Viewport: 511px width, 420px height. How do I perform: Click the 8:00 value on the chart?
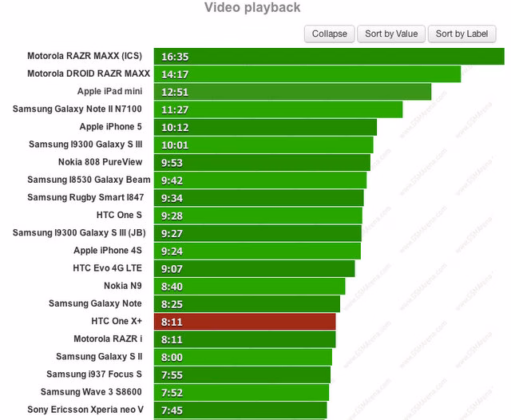pyautogui.click(x=172, y=357)
